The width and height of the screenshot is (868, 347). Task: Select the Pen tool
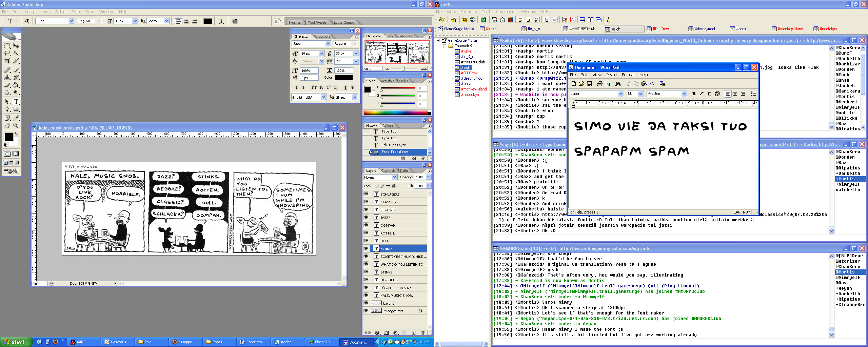pyautogui.click(x=7, y=109)
